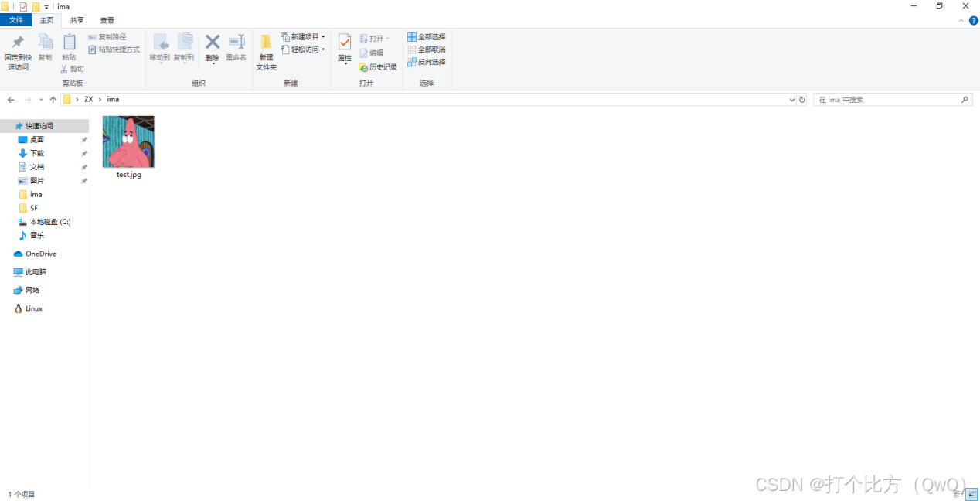Viewport: 980px width, 501px height.
Task: Open the 属性 properties icon
Action: 345,43
